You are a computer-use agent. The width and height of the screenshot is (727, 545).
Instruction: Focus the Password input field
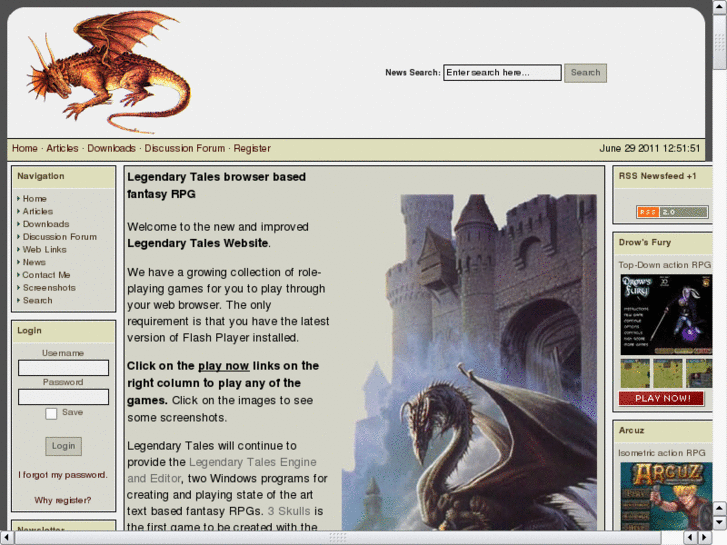click(x=64, y=397)
